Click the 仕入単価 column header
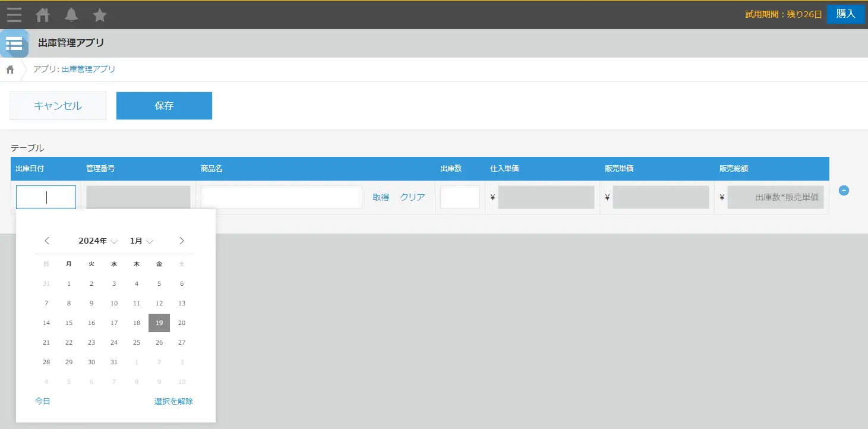The image size is (868, 429). [505, 169]
